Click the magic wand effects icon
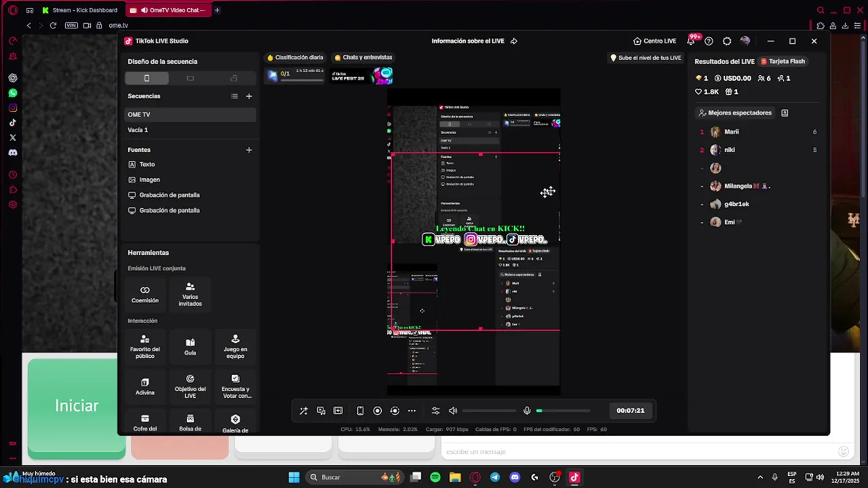The height and width of the screenshot is (488, 868). 303,411
